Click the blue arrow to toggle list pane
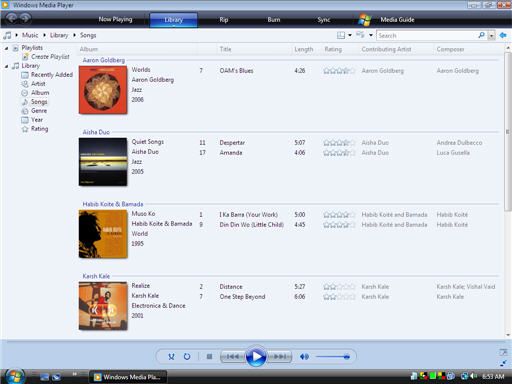This screenshot has width=512, height=384. (x=503, y=35)
